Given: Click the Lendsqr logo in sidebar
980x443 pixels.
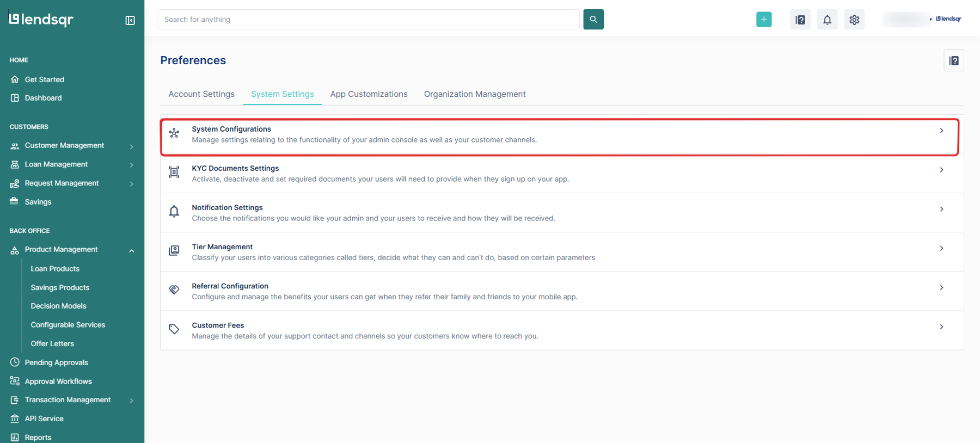Looking at the screenshot, I should coord(41,20).
